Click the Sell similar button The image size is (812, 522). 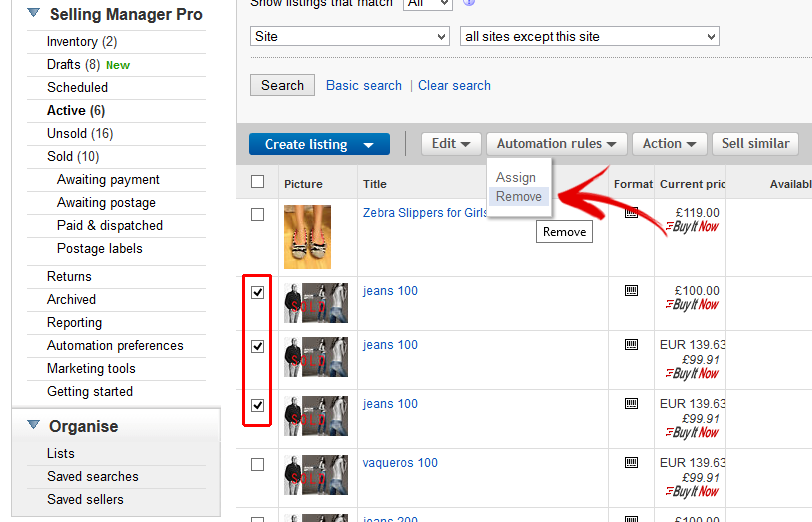coord(755,144)
